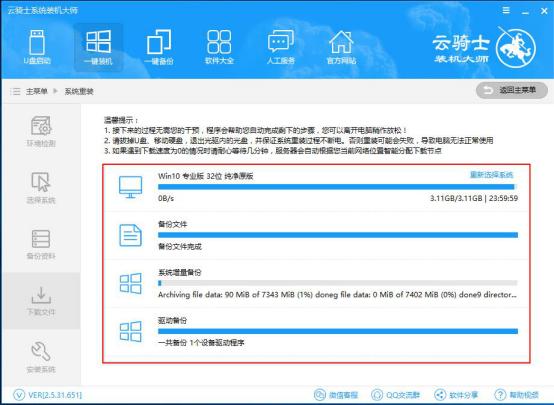554x405 pixels.
Task: Click 一共备份 1个设备驱动程序 text
Action: 201,342
